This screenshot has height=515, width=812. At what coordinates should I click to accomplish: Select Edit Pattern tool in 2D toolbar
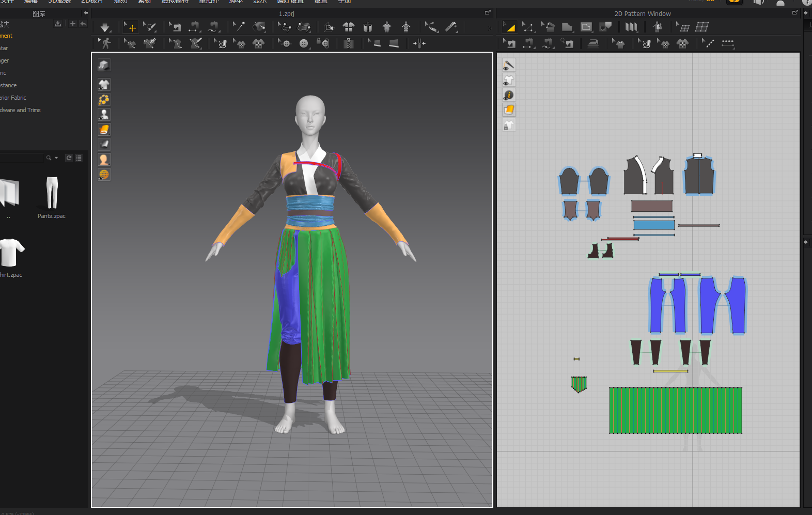pyautogui.click(x=509, y=27)
